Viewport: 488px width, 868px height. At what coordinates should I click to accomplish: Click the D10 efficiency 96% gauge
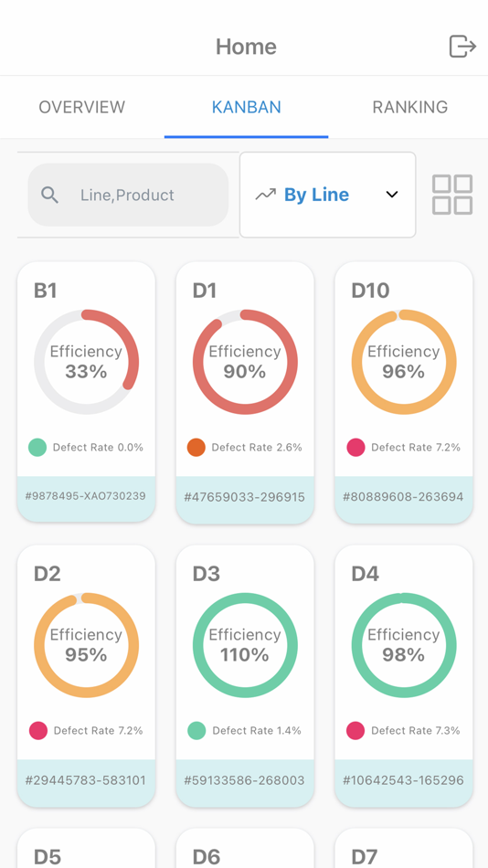pos(404,362)
